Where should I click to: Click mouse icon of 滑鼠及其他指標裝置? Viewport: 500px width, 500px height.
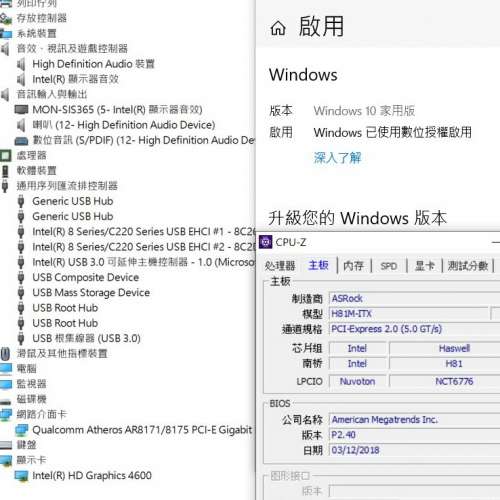(5, 354)
